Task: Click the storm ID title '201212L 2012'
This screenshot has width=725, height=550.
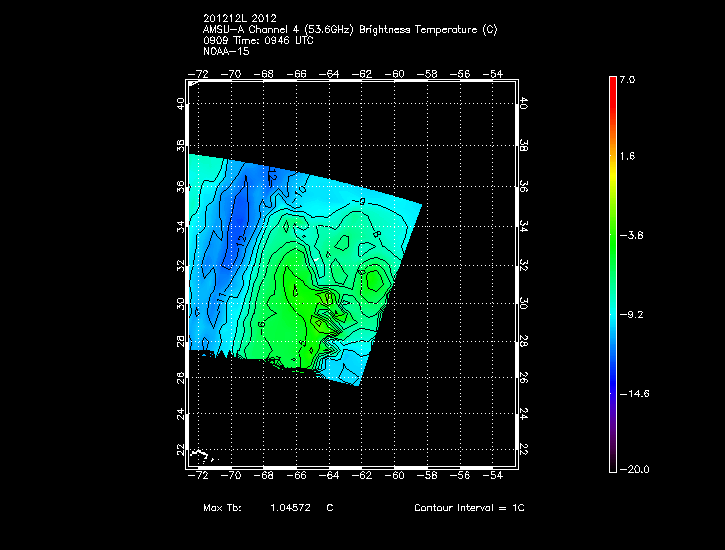Action: (x=238, y=18)
